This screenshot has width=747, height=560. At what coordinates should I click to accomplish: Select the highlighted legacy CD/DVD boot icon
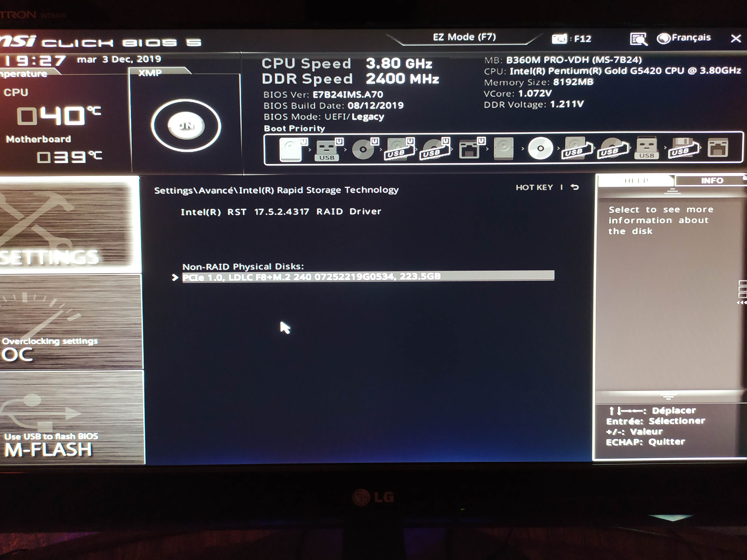coord(540,148)
